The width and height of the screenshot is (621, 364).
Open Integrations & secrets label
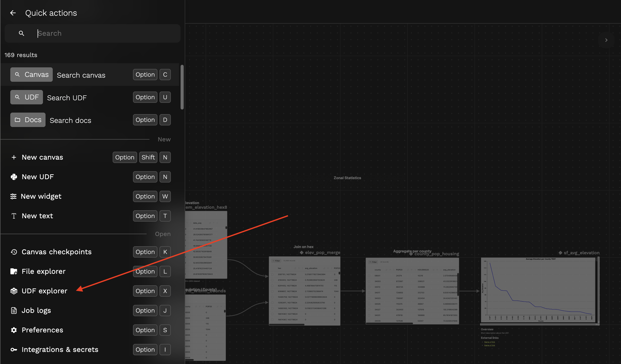point(60,350)
